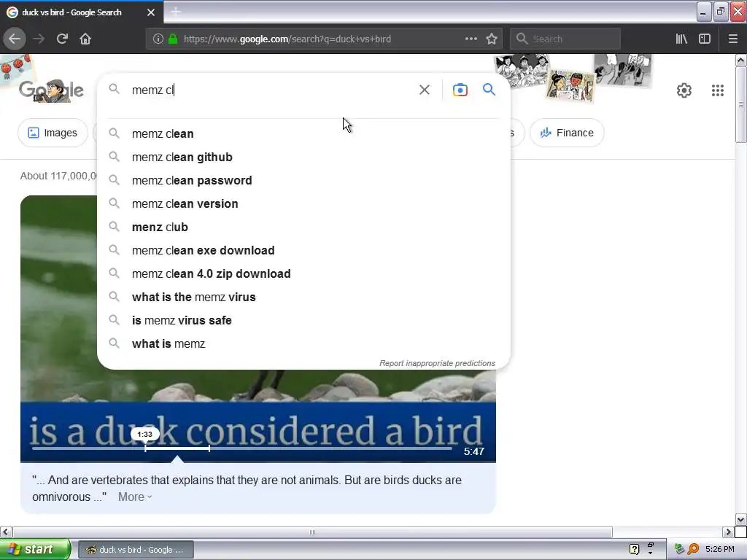This screenshot has width=747, height=560.
Task: Pick suggestion 'memz clean exe download'
Action: click(x=303, y=251)
